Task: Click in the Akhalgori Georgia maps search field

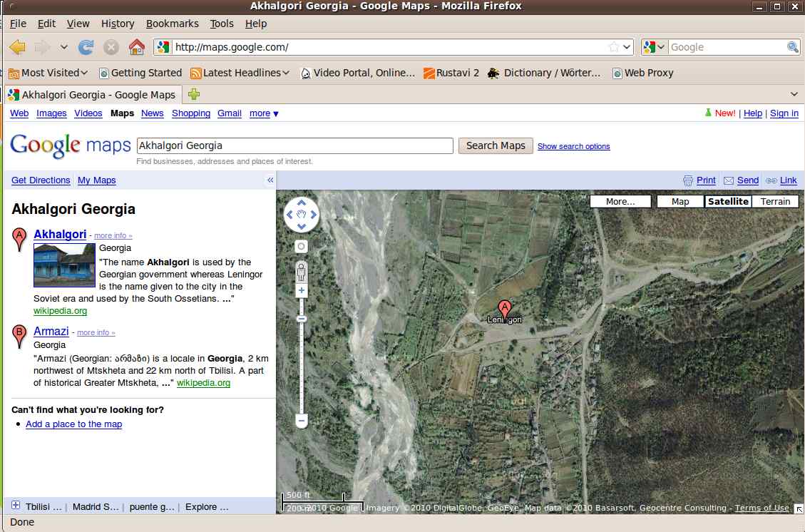Action: (x=294, y=146)
